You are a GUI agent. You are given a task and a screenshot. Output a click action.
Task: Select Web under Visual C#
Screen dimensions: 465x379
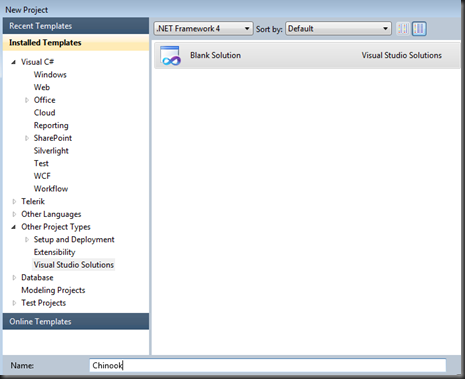42,87
